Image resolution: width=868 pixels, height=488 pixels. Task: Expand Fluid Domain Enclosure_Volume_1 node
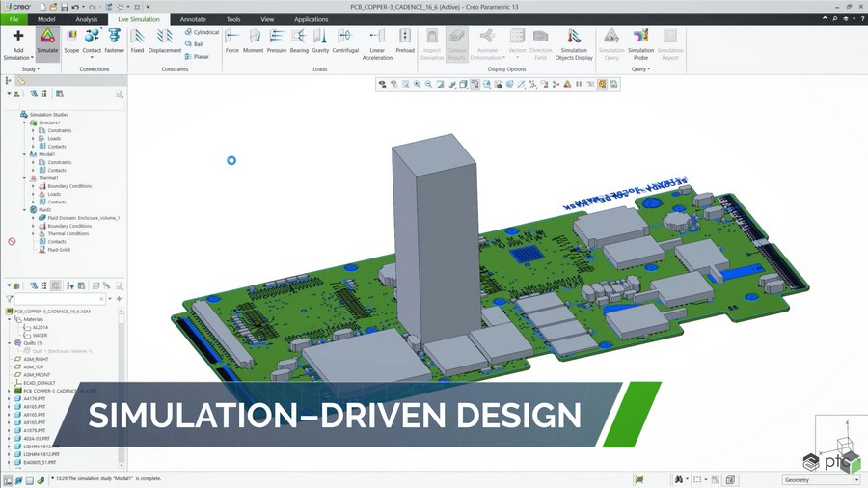33,218
